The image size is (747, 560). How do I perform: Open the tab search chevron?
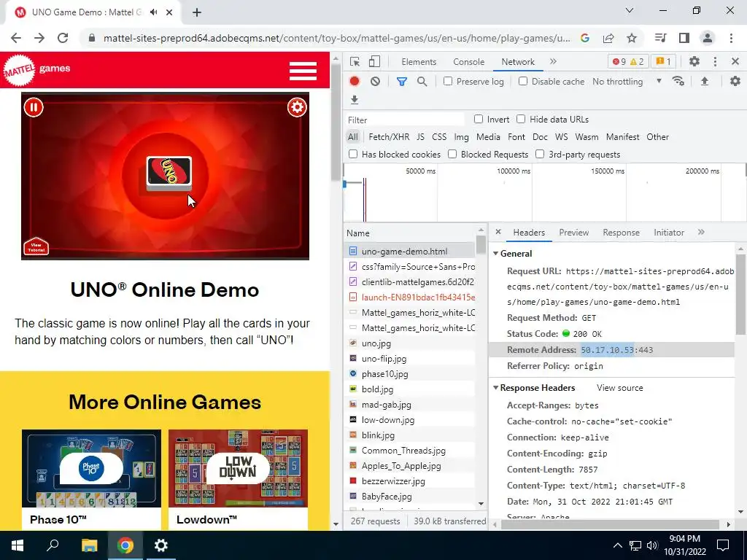(x=630, y=10)
